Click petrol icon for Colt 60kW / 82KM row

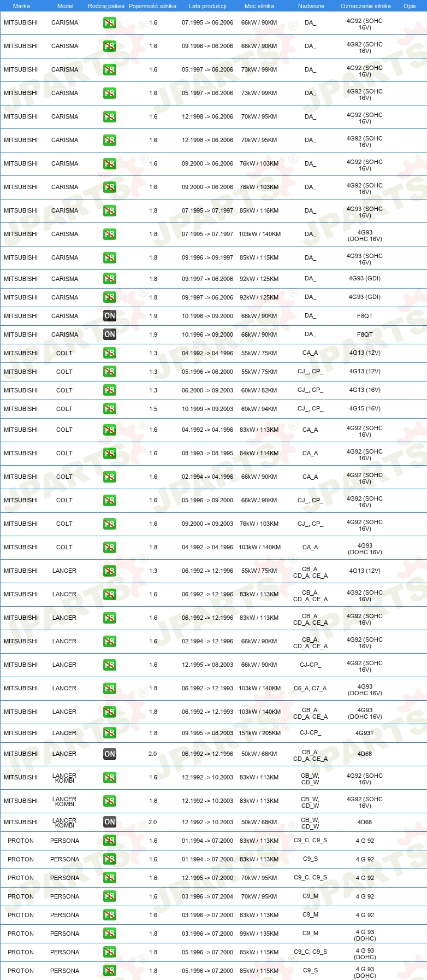click(110, 390)
